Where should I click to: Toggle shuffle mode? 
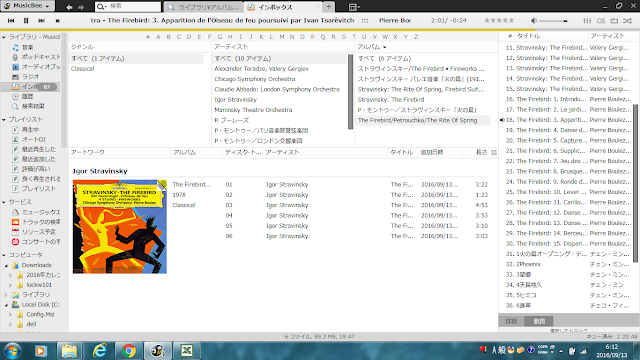click(628, 20)
